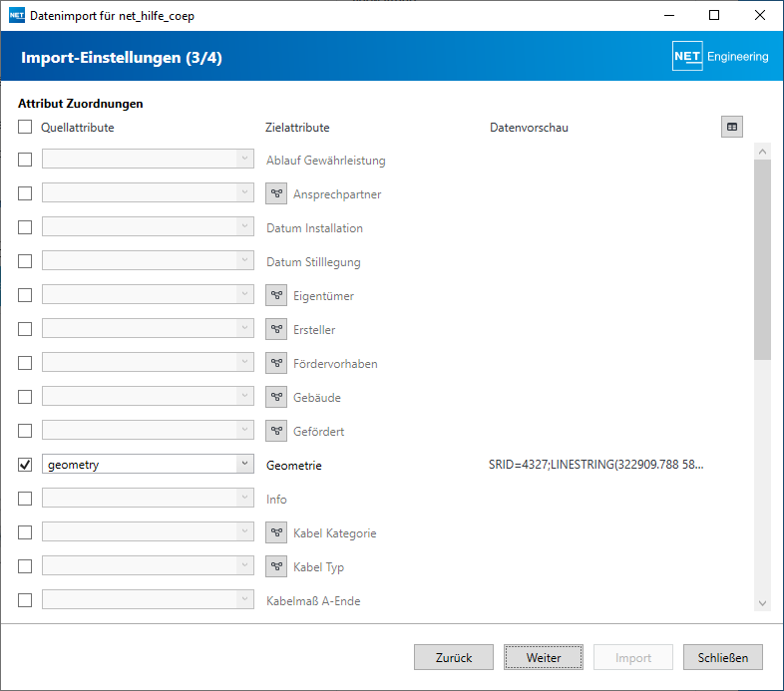
Task: Uncheck the geometry attribute checkbox
Action: [x=25, y=465]
